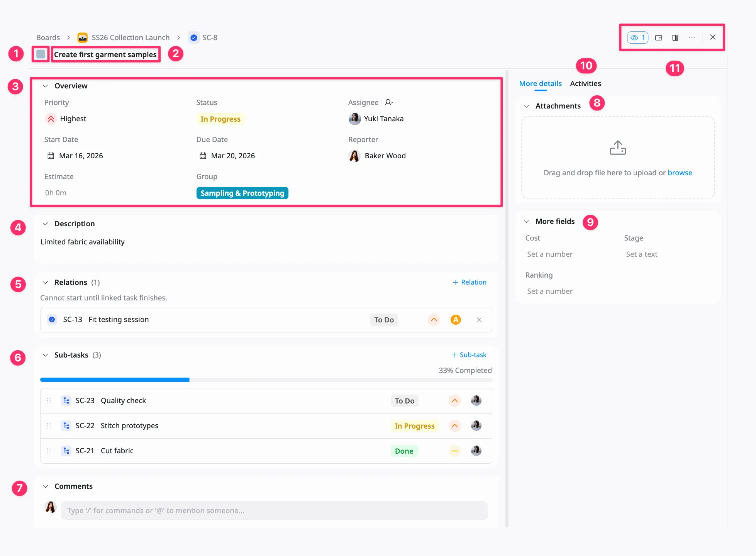Open the more options ellipsis menu
Viewport: 756px width, 556px height.
click(x=692, y=37)
